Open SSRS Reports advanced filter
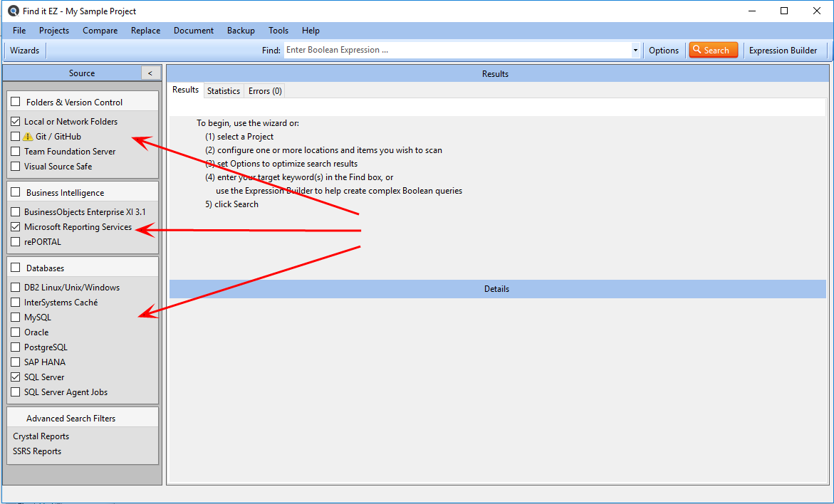 coord(37,451)
